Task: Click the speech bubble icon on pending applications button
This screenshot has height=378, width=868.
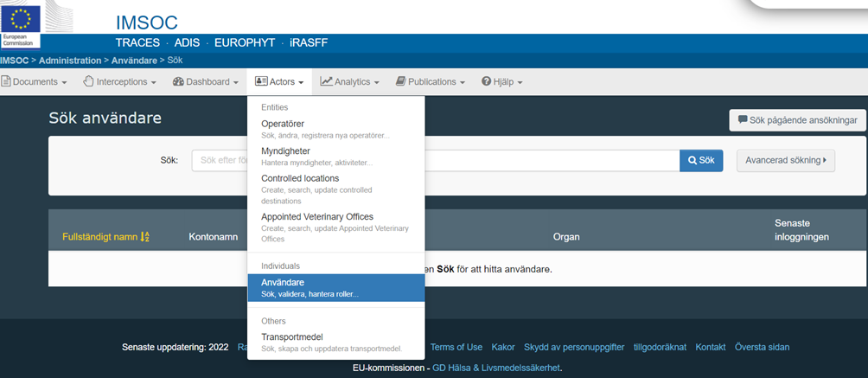Action: [x=743, y=119]
